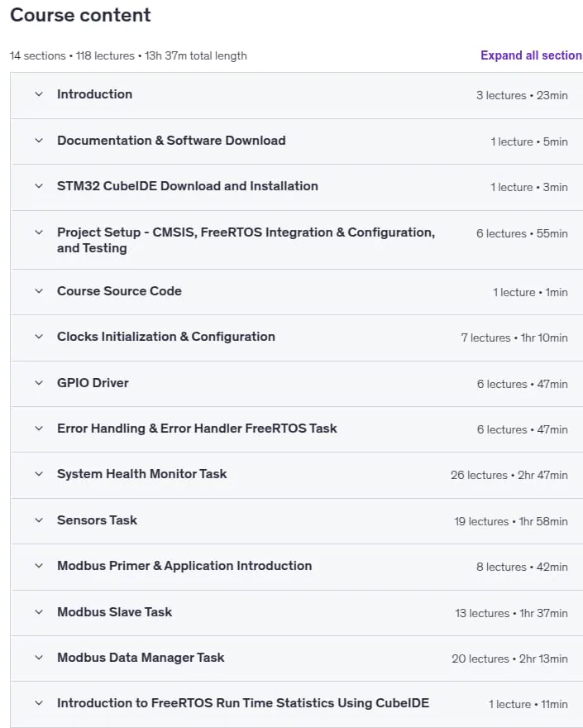Expand Documentation & Software Download chevron

(39, 141)
